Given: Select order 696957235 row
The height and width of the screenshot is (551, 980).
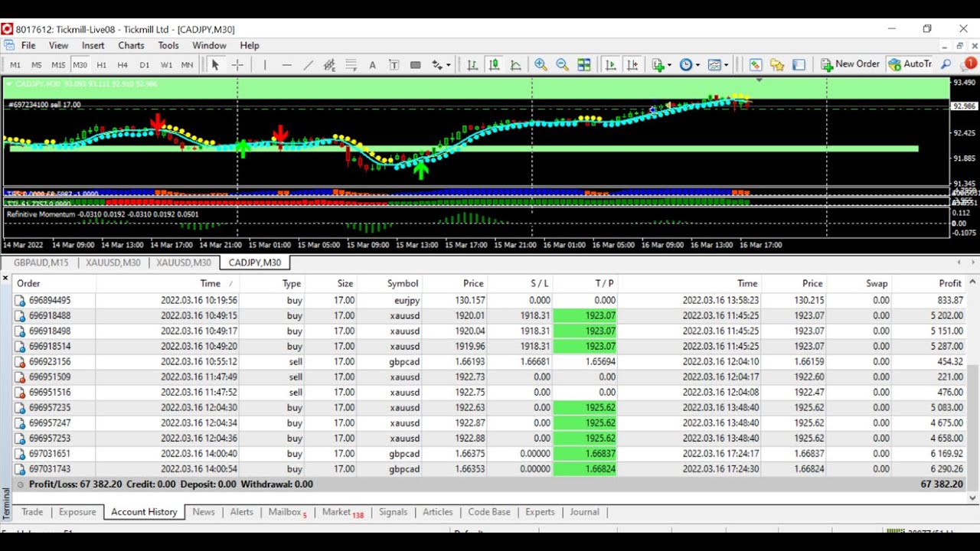Looking at the screenshot, I should tap(50, 408).
